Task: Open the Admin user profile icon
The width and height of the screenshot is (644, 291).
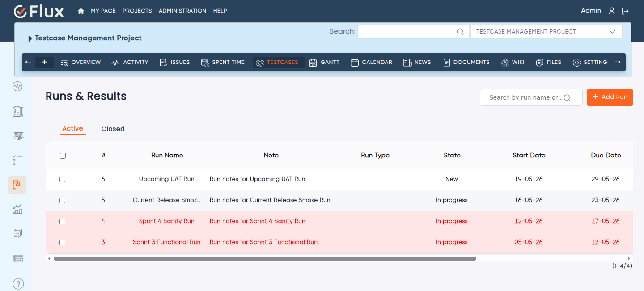Action: (612, 11)
